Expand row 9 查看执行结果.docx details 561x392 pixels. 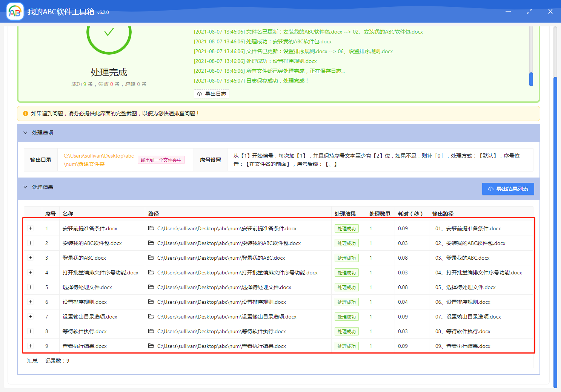pos(31,346)
